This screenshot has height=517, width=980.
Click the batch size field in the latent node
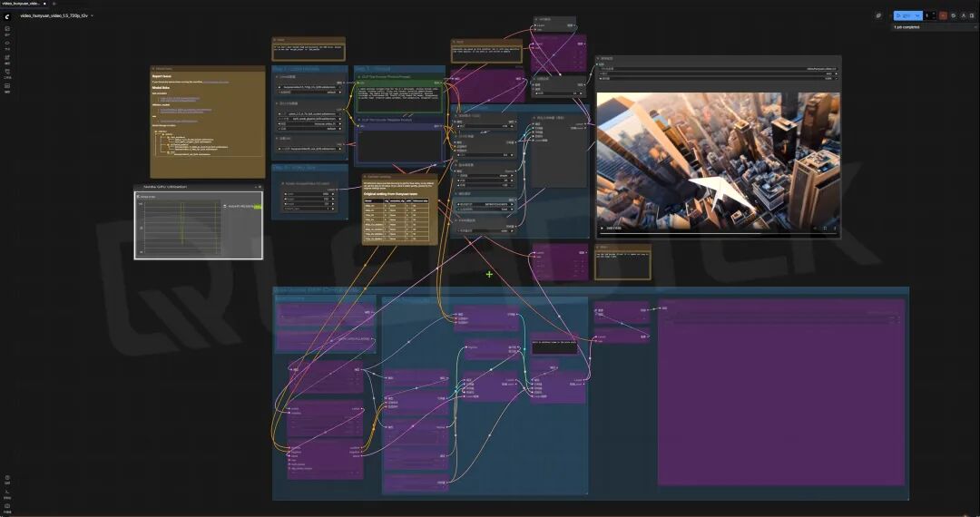[x=309, y=209]
